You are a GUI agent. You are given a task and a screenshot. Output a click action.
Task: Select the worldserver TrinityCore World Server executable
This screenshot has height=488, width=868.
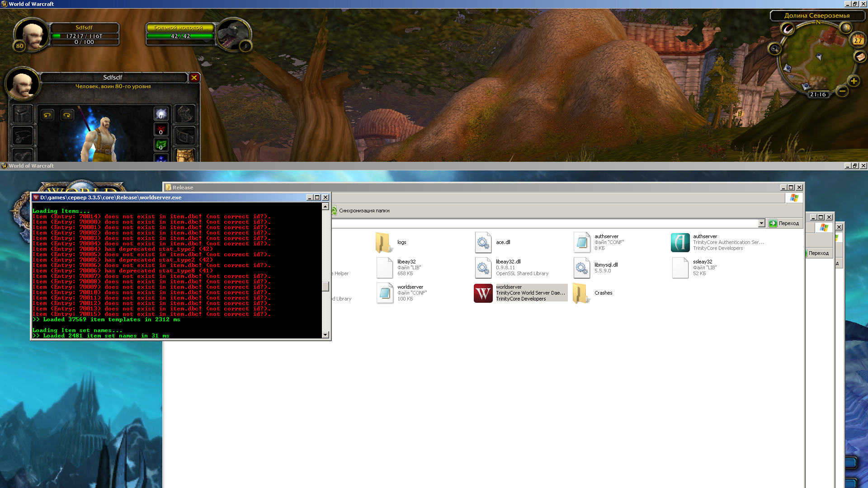point(521,293)
